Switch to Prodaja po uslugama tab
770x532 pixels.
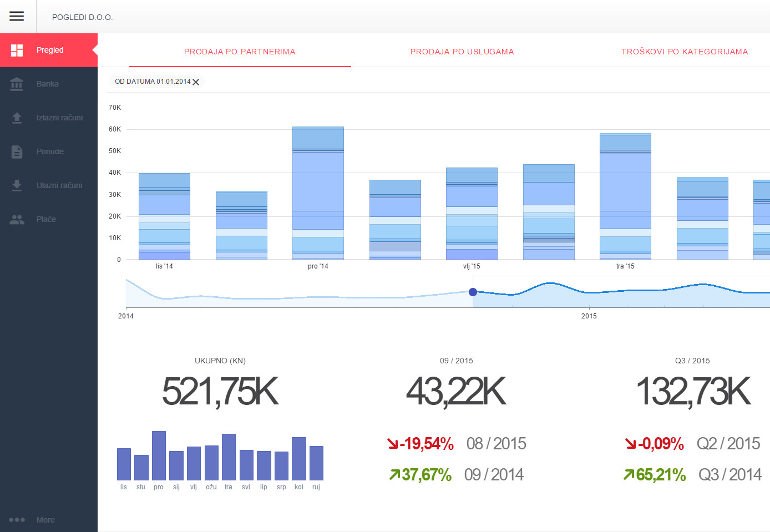point(462,52)
